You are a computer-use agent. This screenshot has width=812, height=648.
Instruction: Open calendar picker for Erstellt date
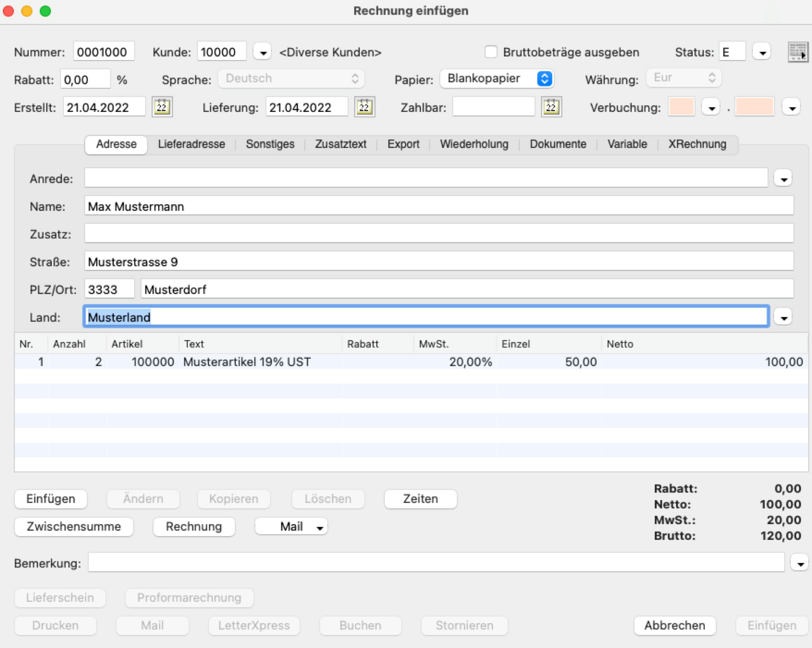coord(162,107)
